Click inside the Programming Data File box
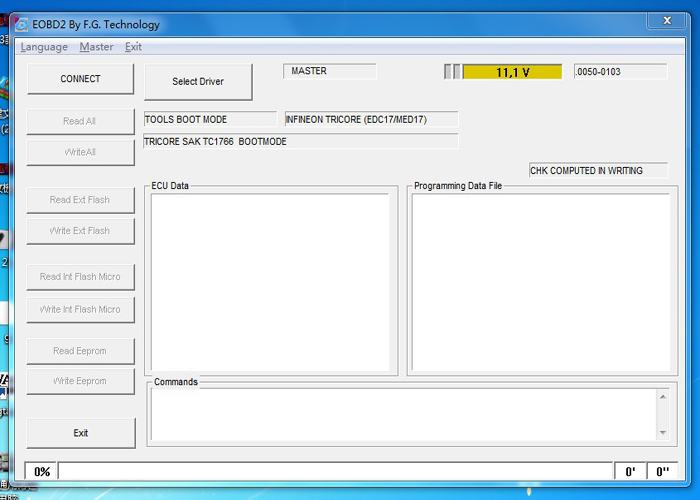 (x=541, y=282)
